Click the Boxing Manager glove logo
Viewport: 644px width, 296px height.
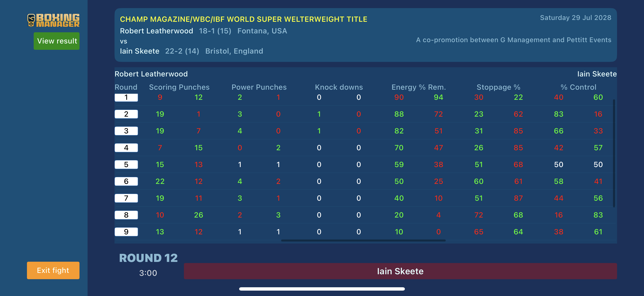[x=31, y=20]
